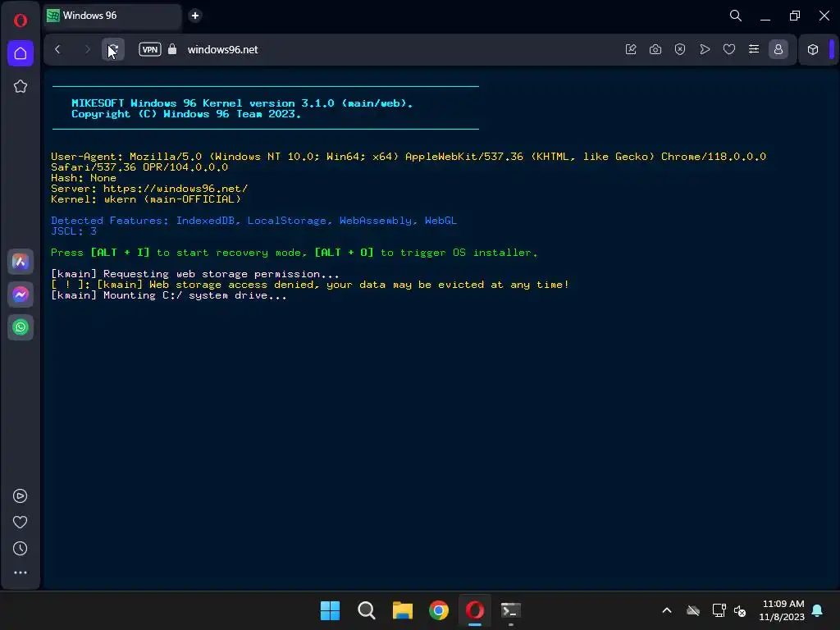Open the Opera main menu logo
Image resolution: width=840 pixels, height=630 pixels.
(x=21, y=21)
